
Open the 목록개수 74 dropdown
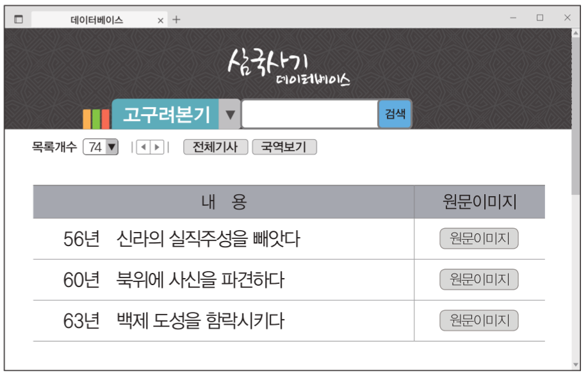coord(99,147)
